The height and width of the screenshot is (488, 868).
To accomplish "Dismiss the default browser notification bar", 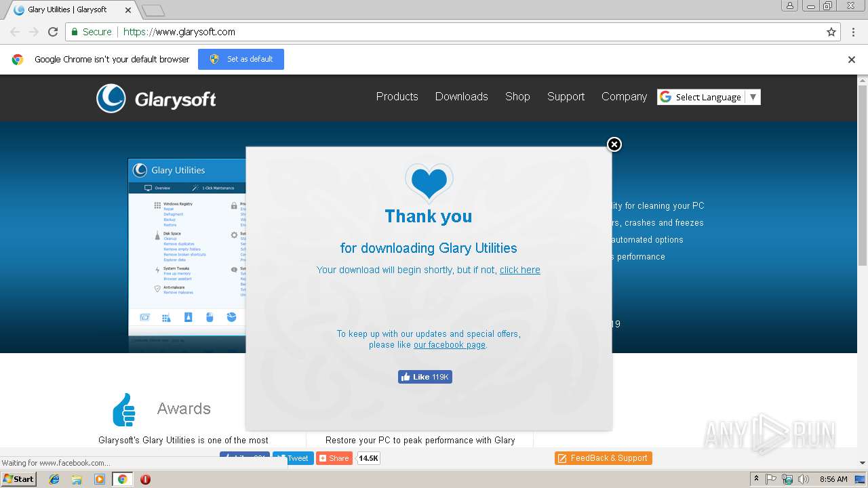I will pos(852,60).
